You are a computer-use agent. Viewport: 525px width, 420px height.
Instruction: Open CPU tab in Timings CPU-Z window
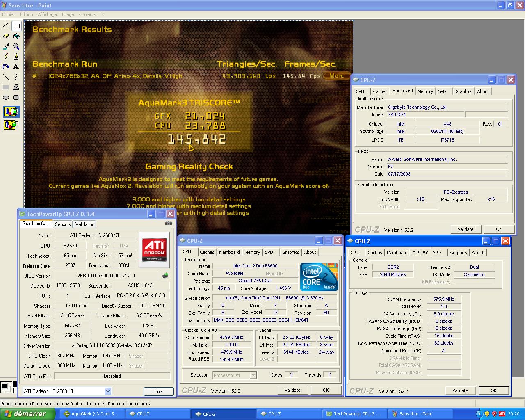[355, 253]
